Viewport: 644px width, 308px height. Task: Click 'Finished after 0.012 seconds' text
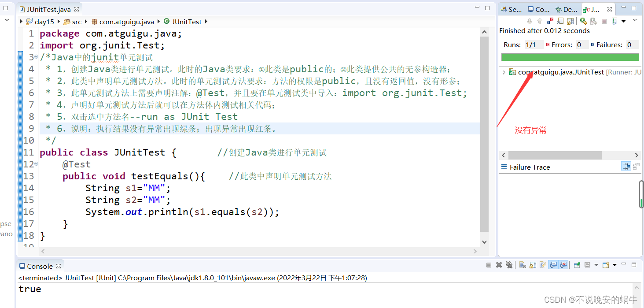pos(545,31)
